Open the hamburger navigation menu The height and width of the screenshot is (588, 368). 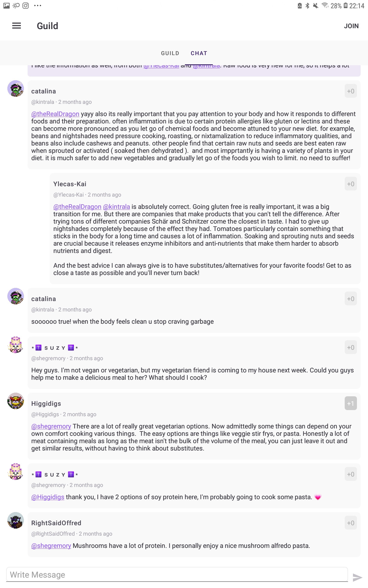17,26
